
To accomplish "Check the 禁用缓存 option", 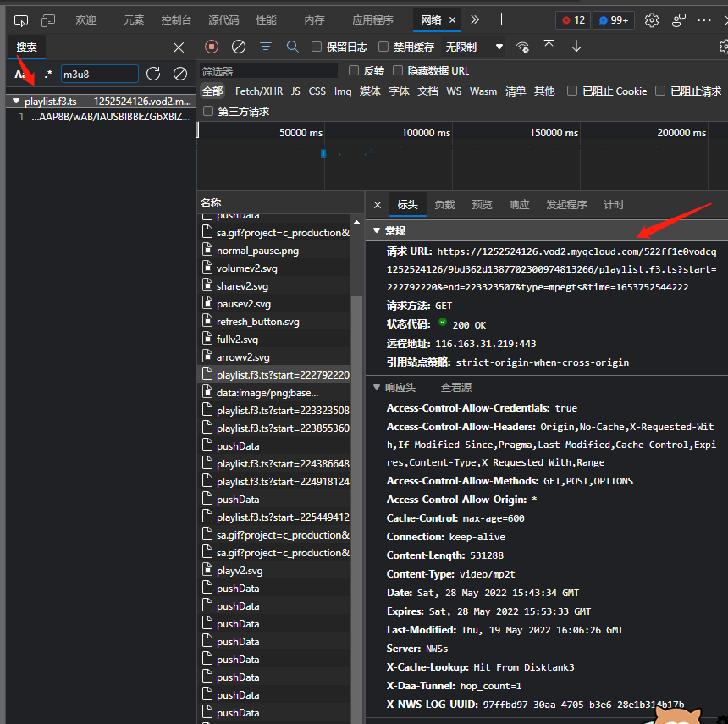I will click(x=383, y=47).
